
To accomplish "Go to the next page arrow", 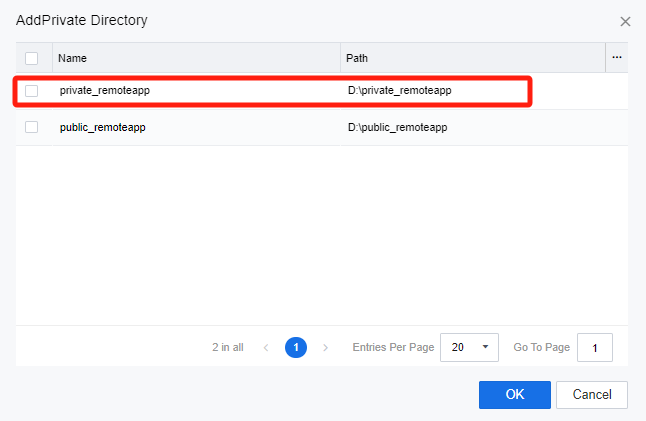I will [x=326, y=347].
